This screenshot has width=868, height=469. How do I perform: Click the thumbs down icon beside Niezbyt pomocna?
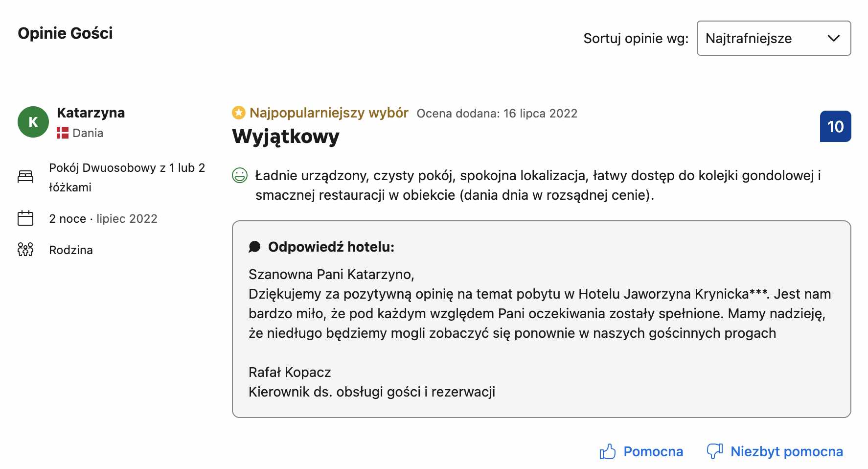pos(715,450)
